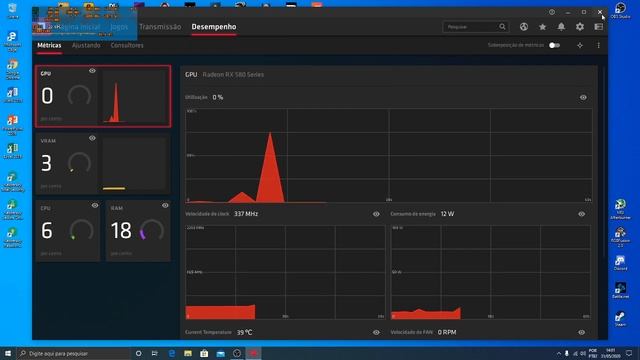Image resolution: width=640 pixels, height=360 pixels.
Task: Click the 12 W power value
Action: [447, 214]
